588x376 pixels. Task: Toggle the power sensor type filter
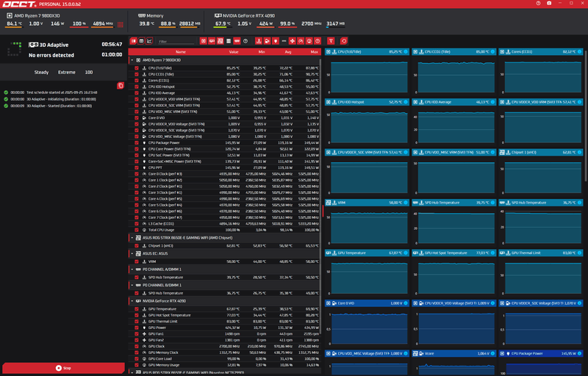275,41
